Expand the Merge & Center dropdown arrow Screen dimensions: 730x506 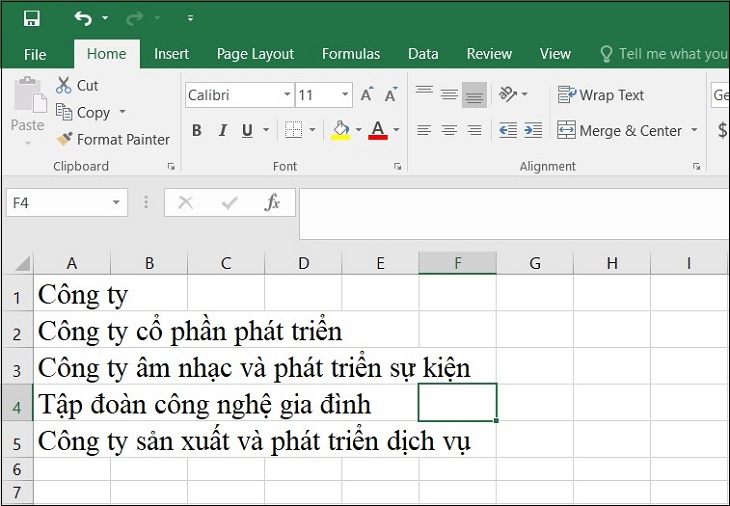pyautogui.click(x=694, y=130)
